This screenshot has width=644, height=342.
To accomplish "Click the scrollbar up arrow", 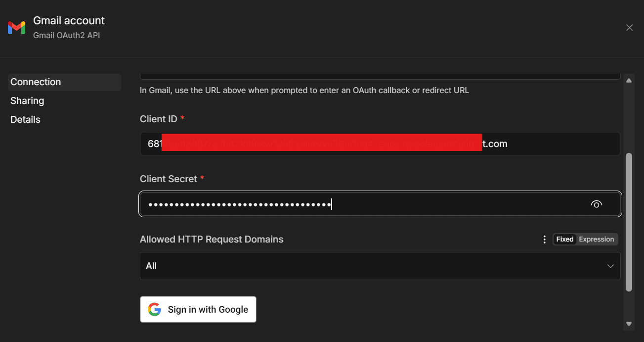I will coord(629,80).
